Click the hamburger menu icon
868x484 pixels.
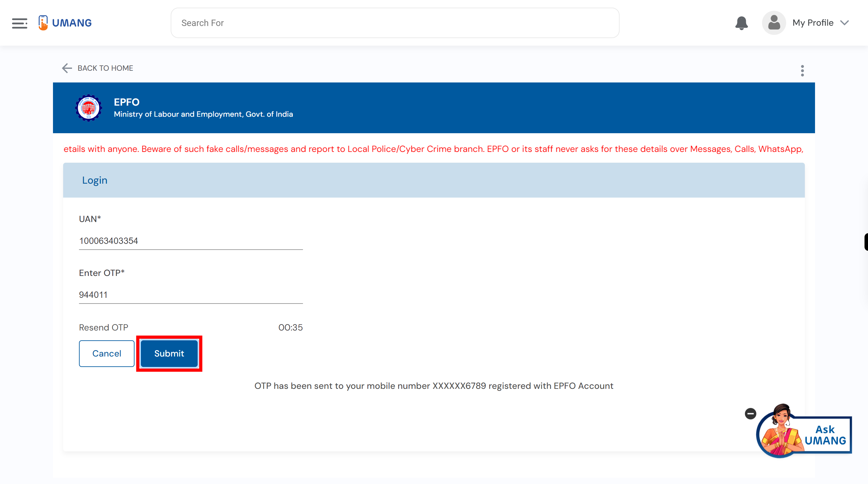(20, 23)
